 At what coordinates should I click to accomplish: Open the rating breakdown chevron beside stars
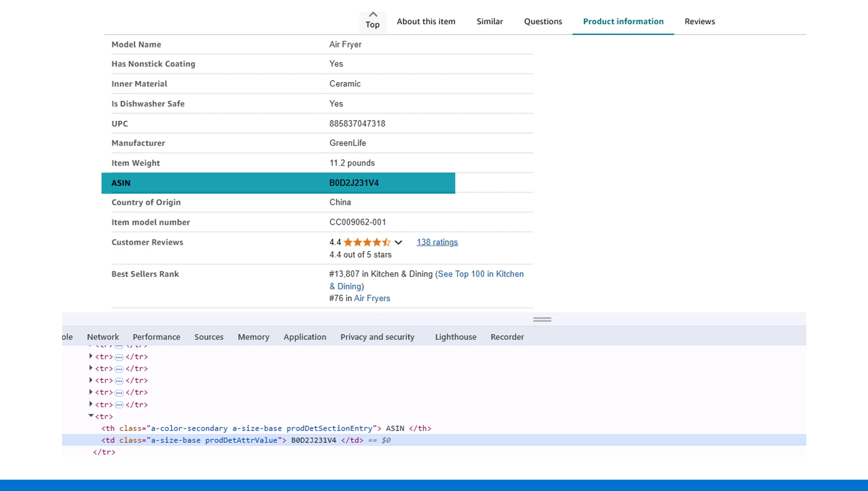click(x=398, y=243)
